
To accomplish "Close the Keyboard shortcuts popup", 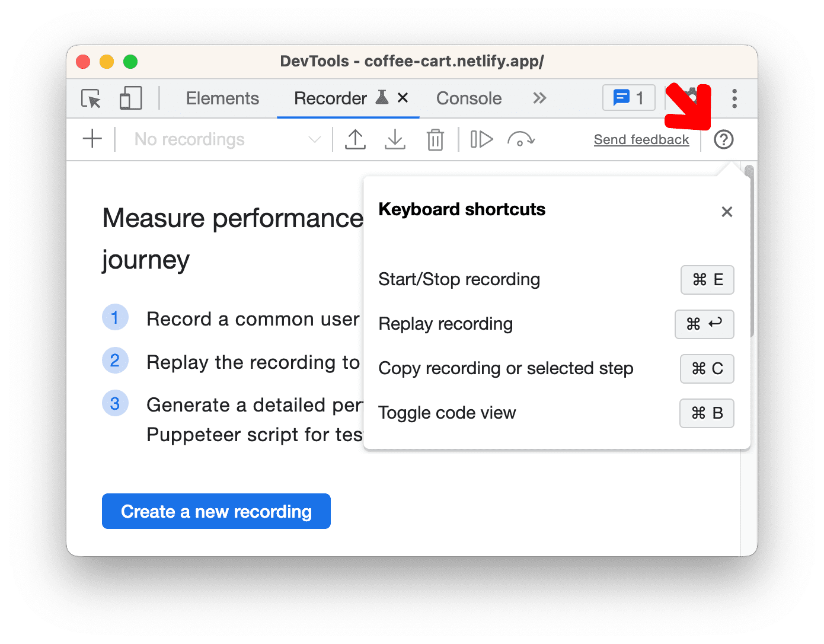I will point(727,212).
